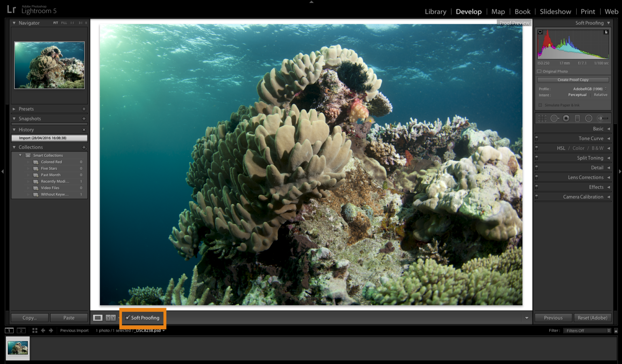Click the Loupe view icon in the toolbar

coord(98,317)
